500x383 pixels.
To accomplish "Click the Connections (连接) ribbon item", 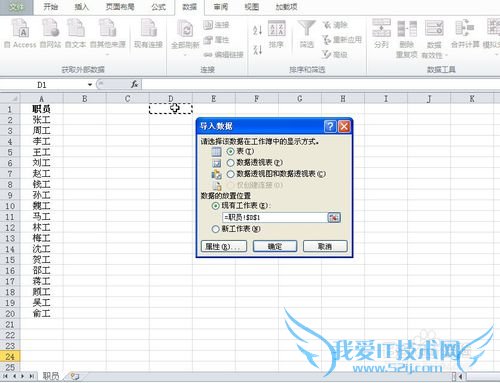I will tap(216, 25).
